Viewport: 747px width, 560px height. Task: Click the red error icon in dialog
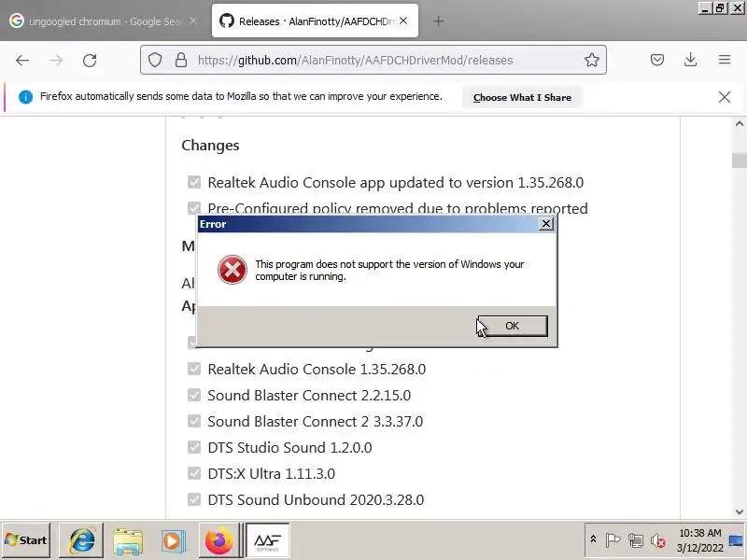(x=233, y=270)
